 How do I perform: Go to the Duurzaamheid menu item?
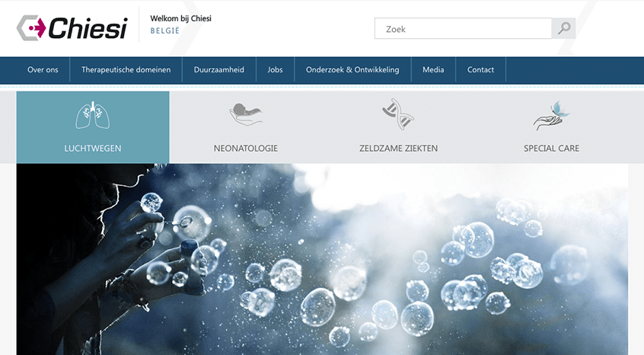tap(219, 69)
